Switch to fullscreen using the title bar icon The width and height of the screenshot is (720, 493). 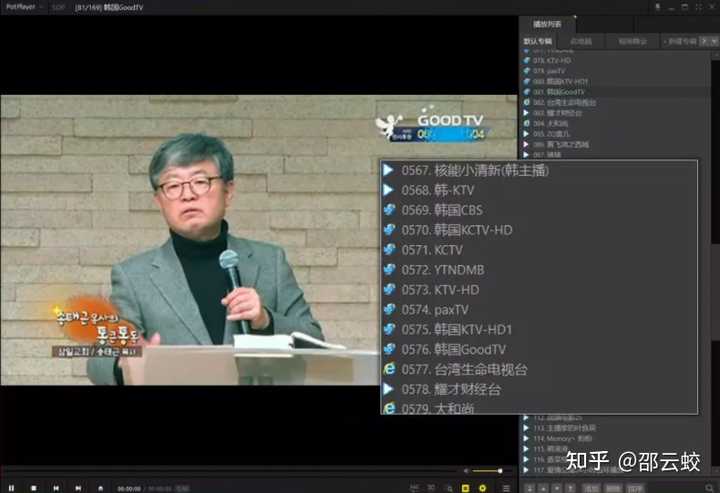tap(698, 7)
